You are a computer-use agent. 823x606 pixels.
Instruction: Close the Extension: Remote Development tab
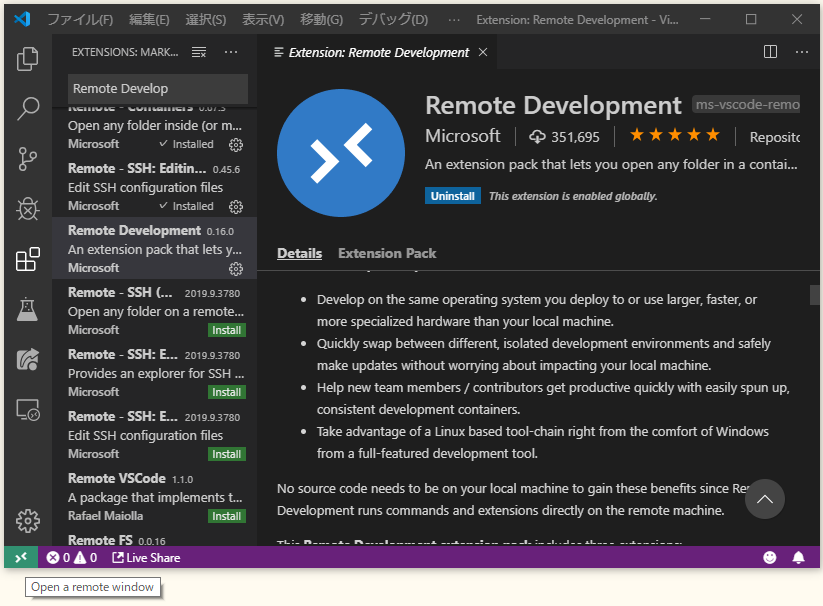click(x=483, y=52)
